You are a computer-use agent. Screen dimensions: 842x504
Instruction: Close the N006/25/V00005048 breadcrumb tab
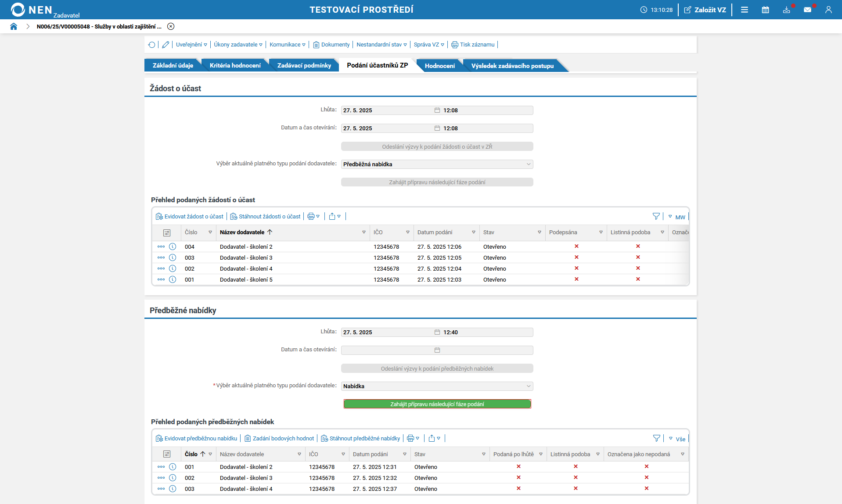pos(171,26)
